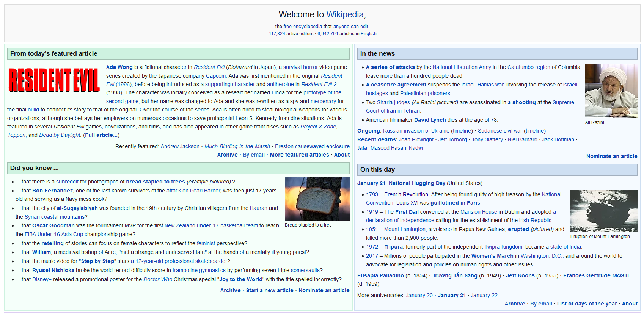644x313 pixels.
Task: Open the Joy to the World article
Action: click(x=240, y=279)
